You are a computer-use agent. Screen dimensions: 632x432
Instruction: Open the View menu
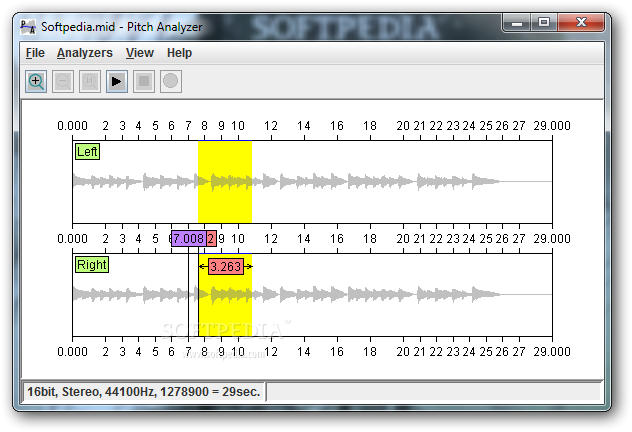[140, 53]
